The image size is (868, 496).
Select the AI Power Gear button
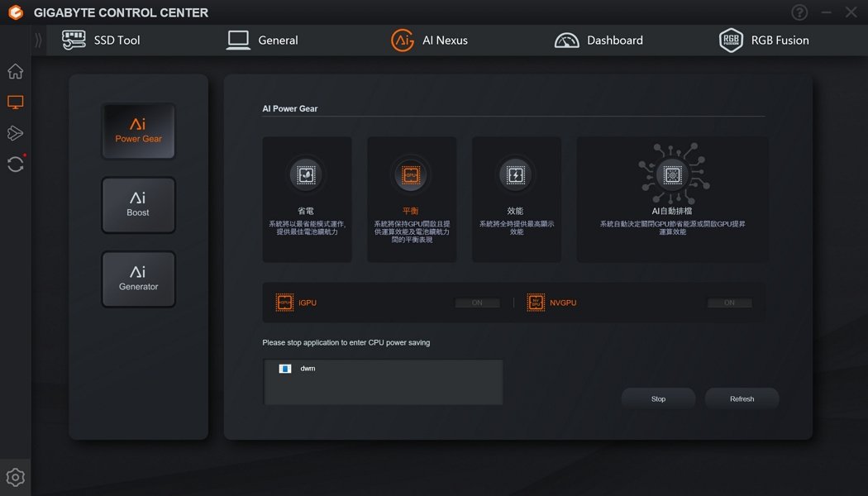point(138,131)
